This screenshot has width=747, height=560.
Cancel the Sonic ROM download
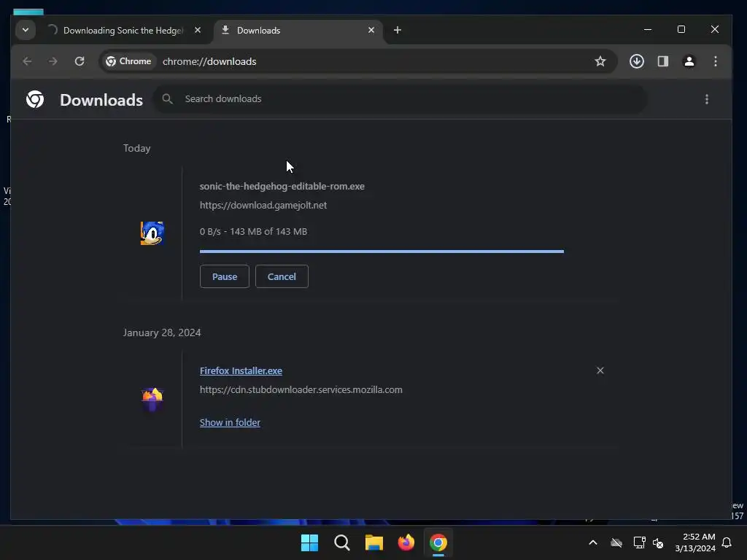282,276
